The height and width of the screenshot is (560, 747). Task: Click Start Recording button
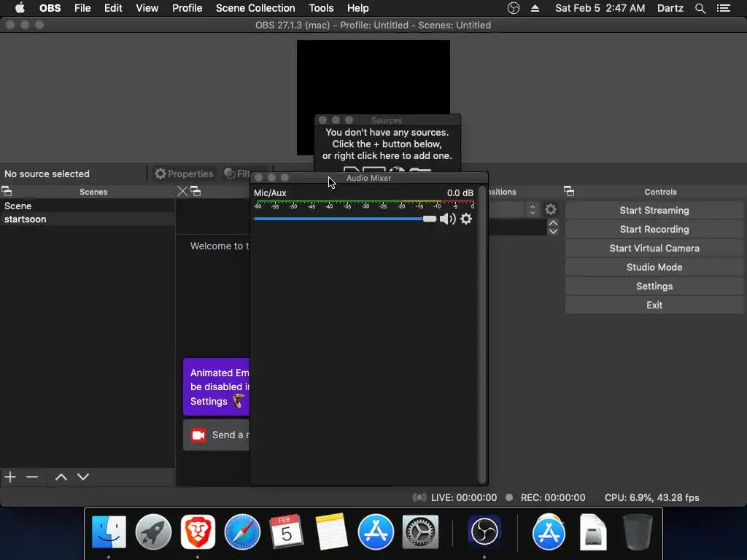point(654,229)
